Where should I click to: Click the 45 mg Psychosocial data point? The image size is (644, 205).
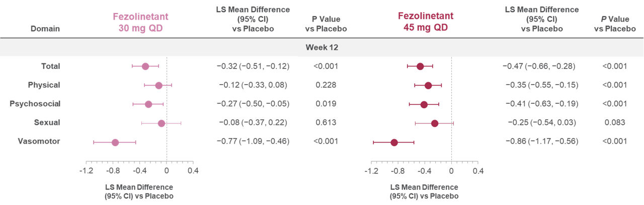point(424,104)
